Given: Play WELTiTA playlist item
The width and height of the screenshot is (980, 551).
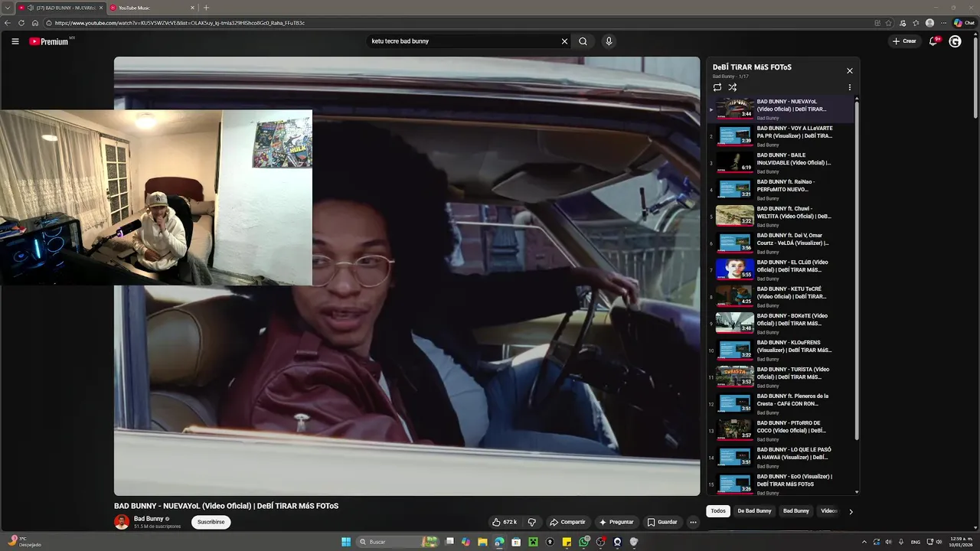Looking at the screenshot, I should pyautogui.click(x=780, y=217).
